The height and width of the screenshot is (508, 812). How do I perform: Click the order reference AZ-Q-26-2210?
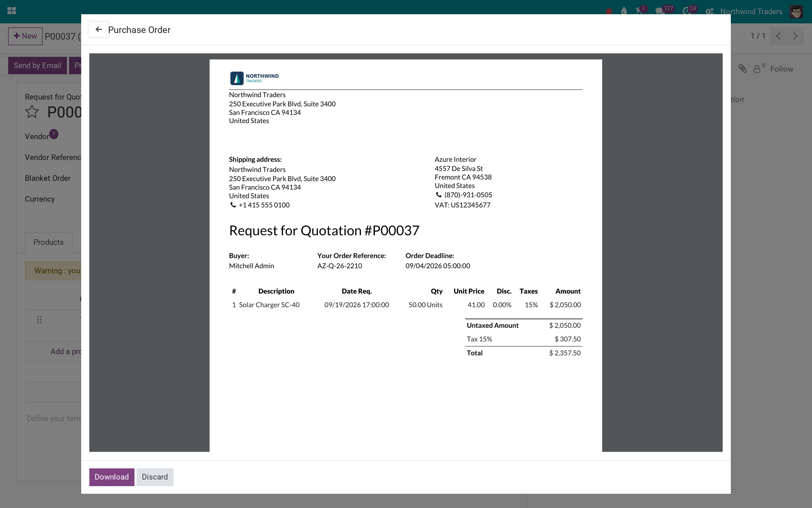tap(340, 266)
